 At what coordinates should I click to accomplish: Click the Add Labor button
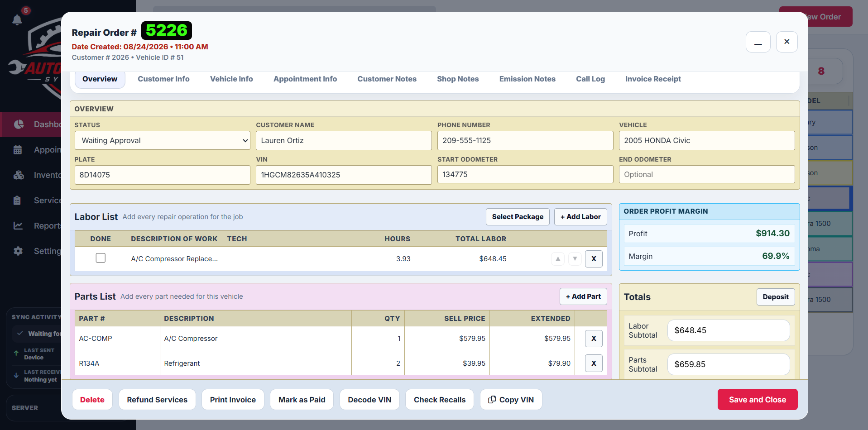coord(580,217)
